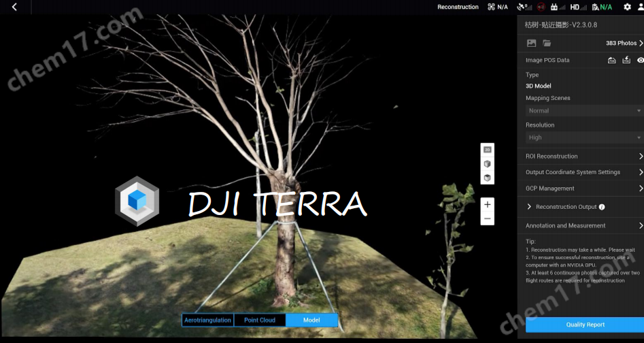Click the add folder icon

[x=547, y=43]
